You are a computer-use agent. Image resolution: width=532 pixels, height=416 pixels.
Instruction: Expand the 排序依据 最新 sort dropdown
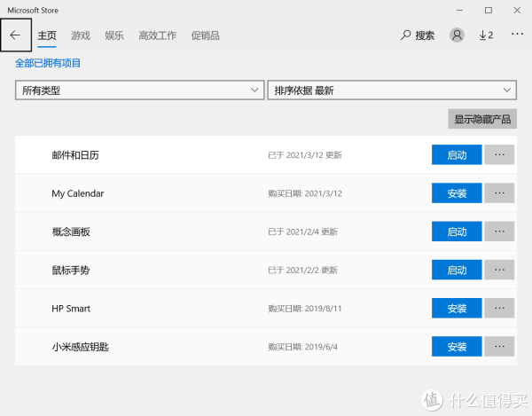(x=392, y=90)
